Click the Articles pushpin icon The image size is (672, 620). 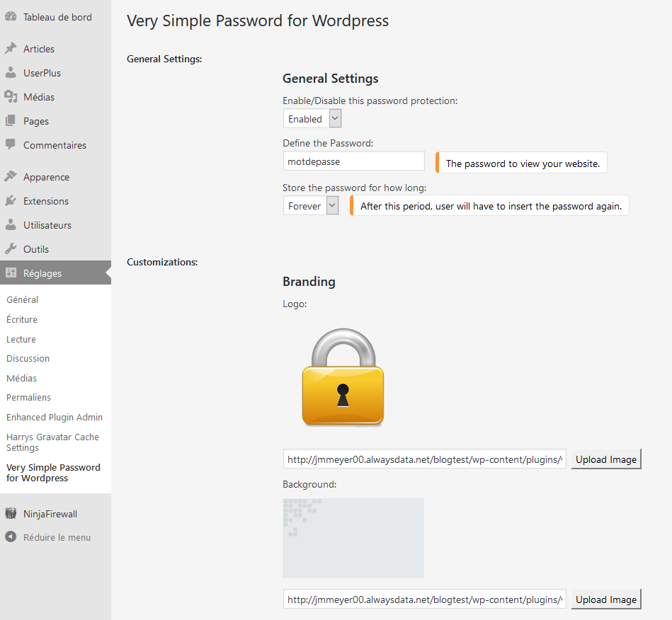pos(11,48)
